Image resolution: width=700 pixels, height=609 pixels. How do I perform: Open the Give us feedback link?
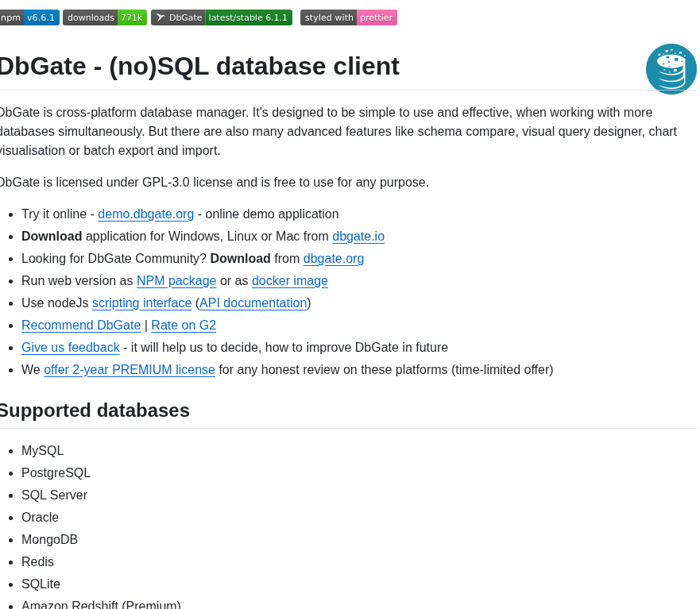point(71,348)
